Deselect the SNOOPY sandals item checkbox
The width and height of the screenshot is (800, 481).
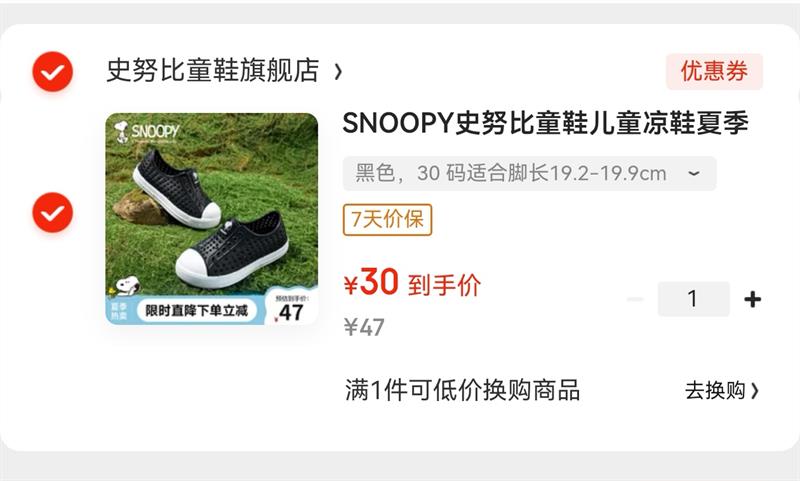pyautogui.click(x=53, y=213)
